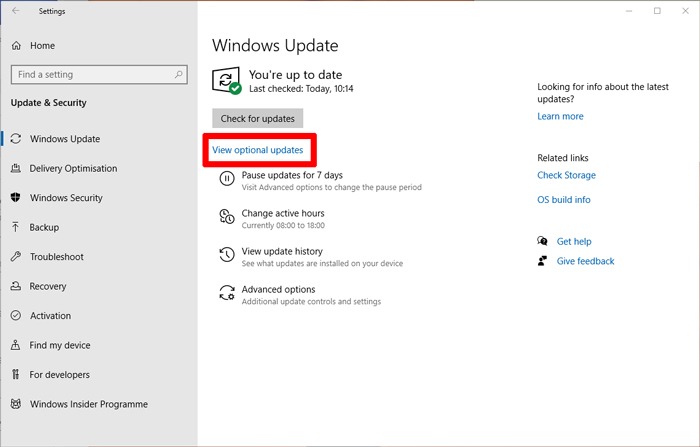Open the Check Storage link

coord(567,175)
